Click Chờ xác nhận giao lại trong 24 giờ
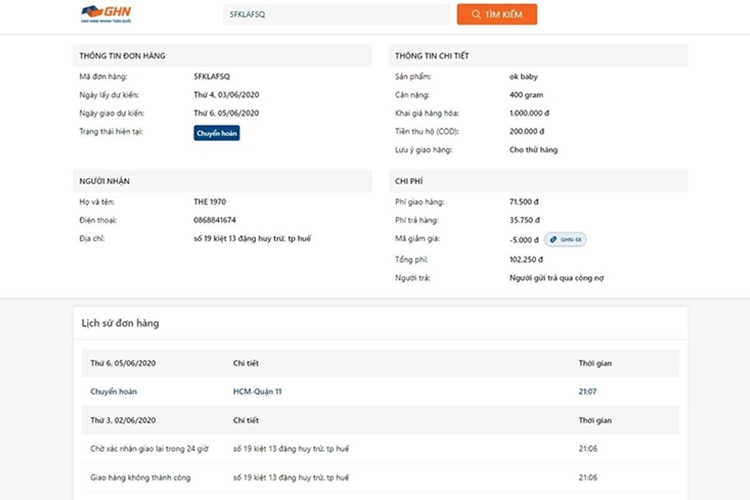Image resolution: width=750 pixels, height=500 pixels. click(x=149, y=449)
